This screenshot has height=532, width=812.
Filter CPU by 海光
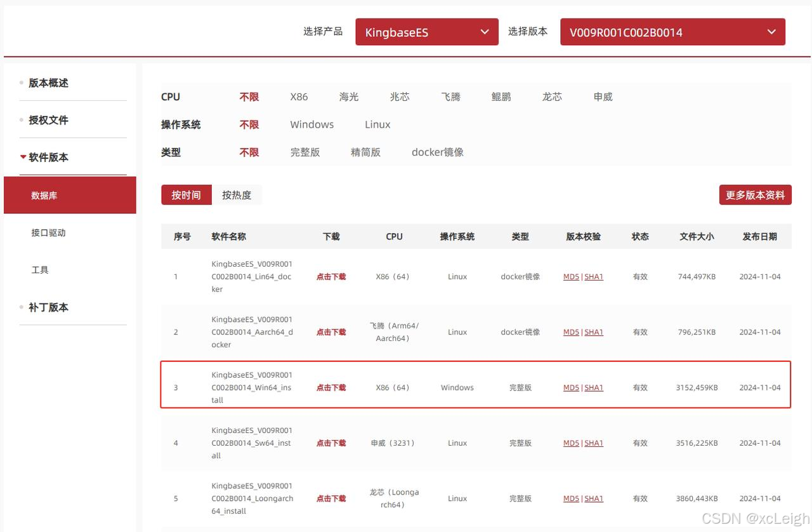(x=349, y=96)
